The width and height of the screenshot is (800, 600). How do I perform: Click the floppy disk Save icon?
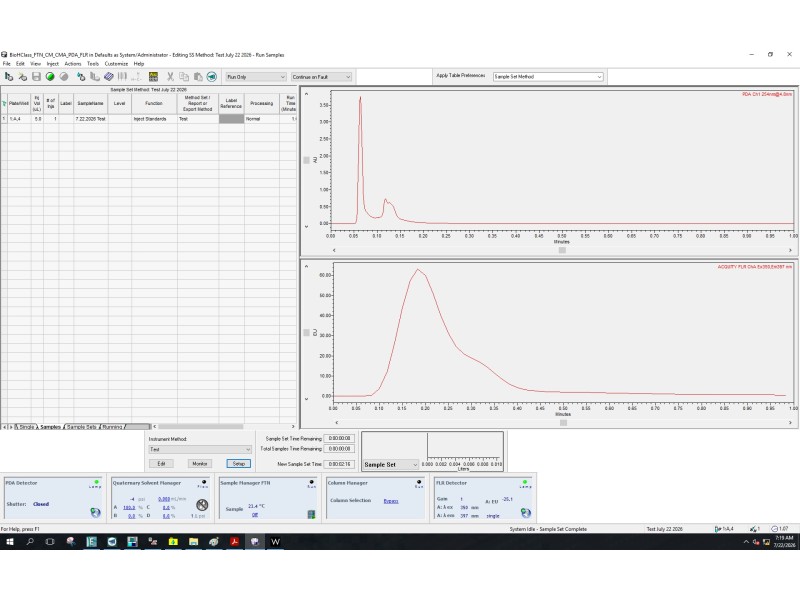36,77
